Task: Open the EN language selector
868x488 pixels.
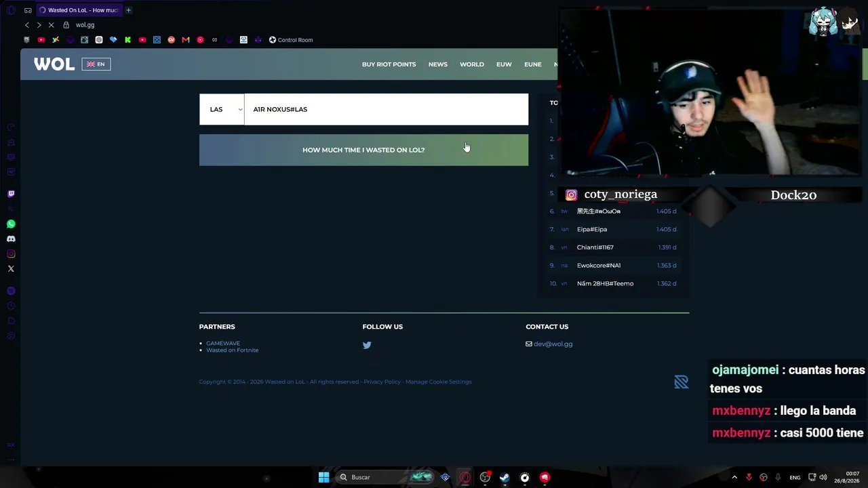Action: pos(96,64)
